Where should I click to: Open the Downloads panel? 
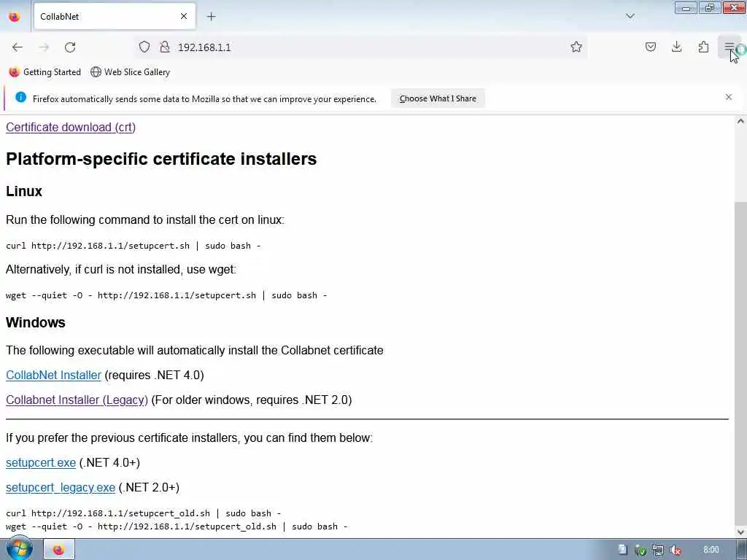pyautogui.click(x=676, y=47)
